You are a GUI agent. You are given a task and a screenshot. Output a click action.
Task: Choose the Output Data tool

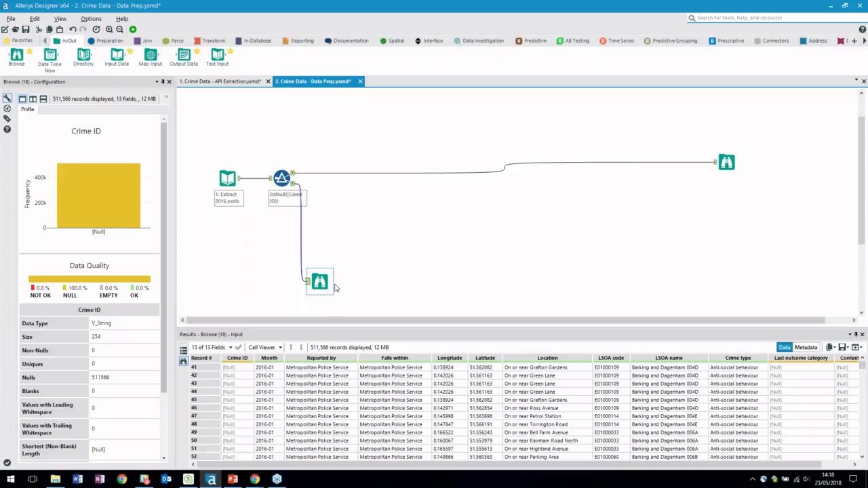tap(184, 57)
